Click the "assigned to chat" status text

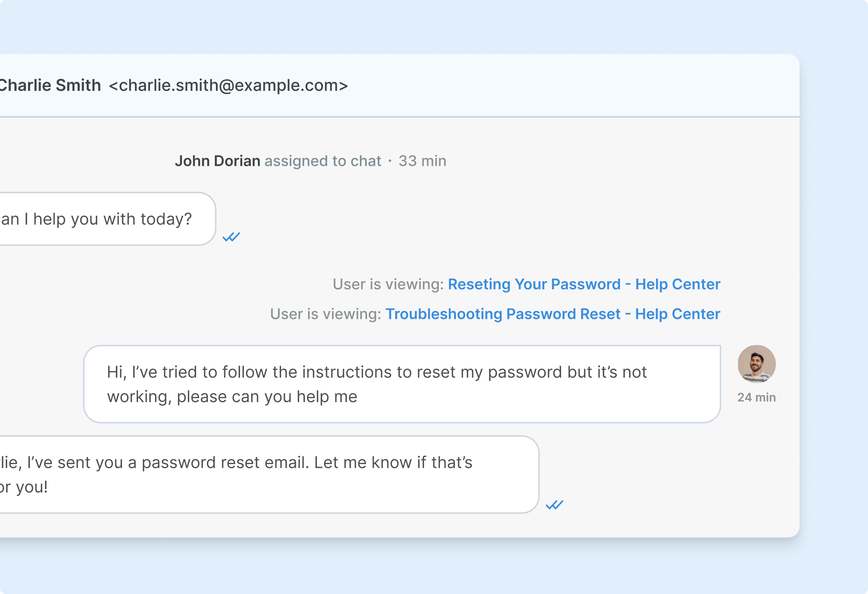click(323, 161)
